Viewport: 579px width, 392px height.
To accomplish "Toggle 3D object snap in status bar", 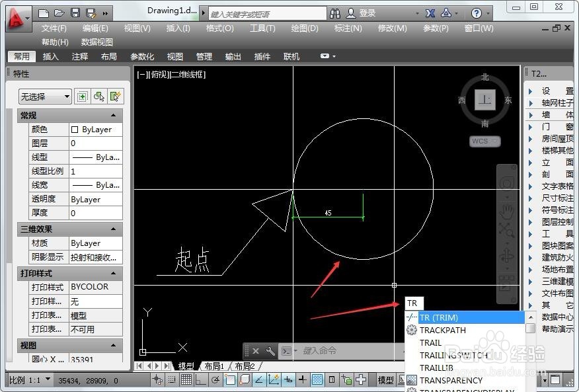I will point(245,379).
